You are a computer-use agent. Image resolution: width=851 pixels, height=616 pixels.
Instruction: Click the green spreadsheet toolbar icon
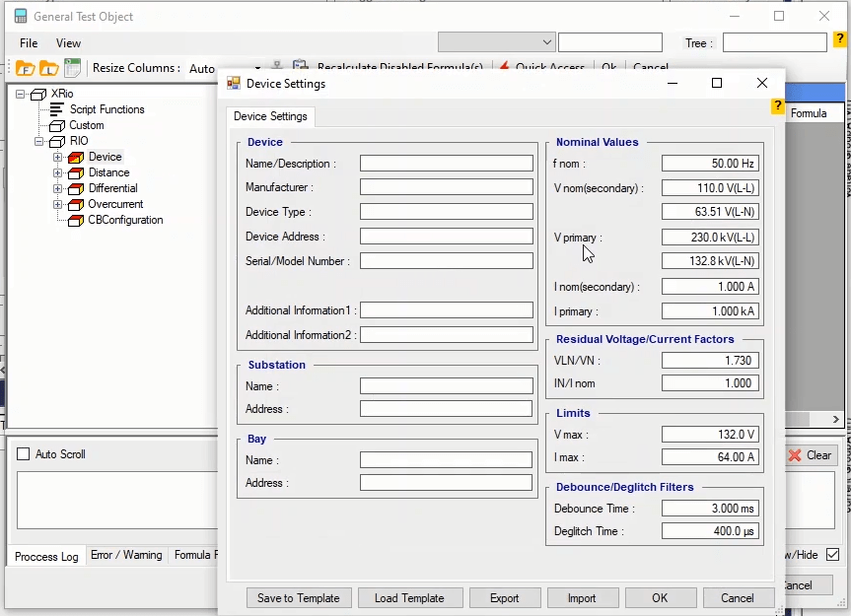[72, 68]
